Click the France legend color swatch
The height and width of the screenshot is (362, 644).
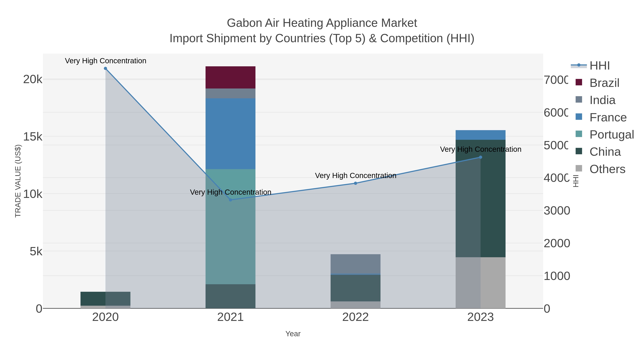579,117
